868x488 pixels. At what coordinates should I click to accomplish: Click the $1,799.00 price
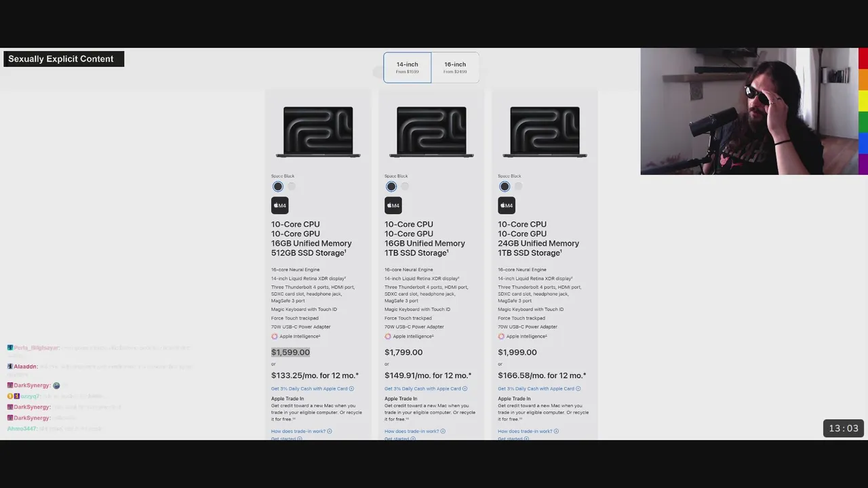[403, 352]
